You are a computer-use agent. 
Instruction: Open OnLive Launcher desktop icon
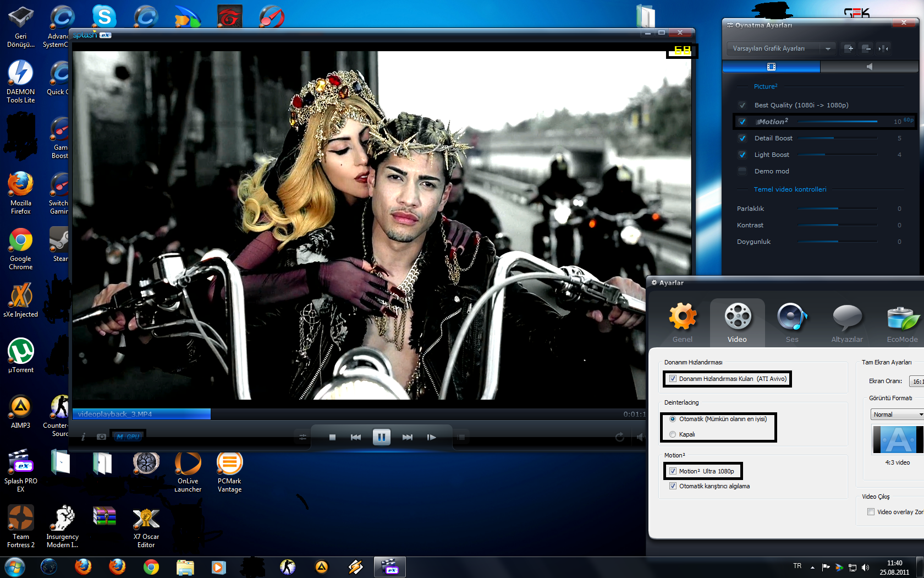coord(188,472)
